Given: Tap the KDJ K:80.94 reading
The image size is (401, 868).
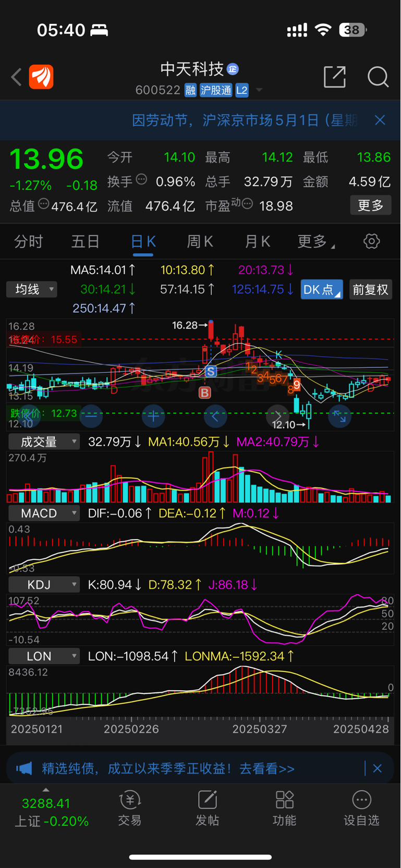Looking at the screenshot, I should pos(115,585).
